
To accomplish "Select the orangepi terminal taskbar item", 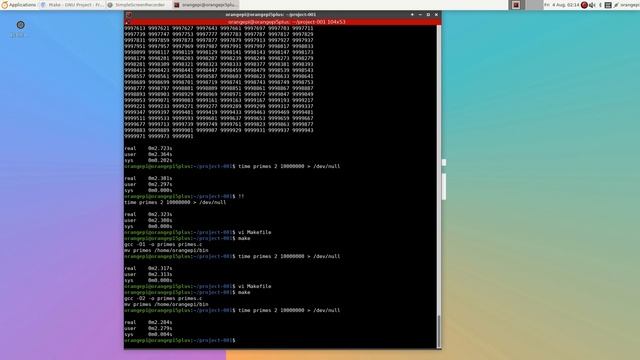I will 205,5.
